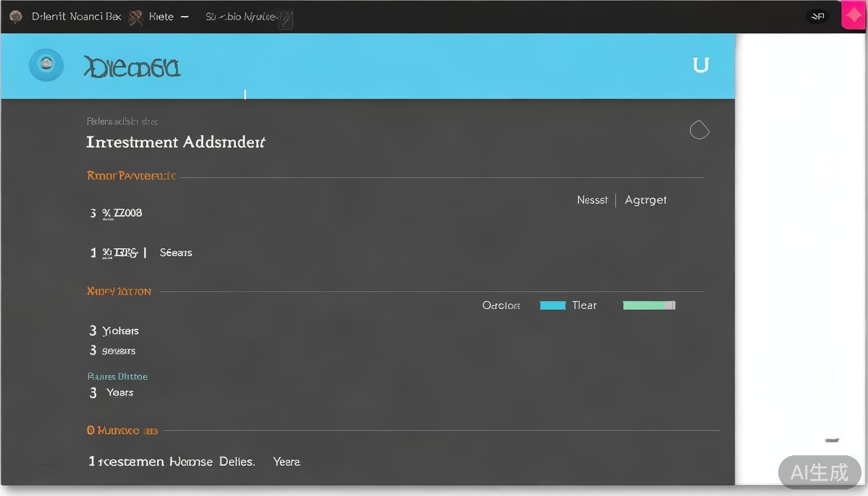Click the SFI pill badge in top bar
The height and width of the screenshot is (496, 868).
tap(818, 17)
